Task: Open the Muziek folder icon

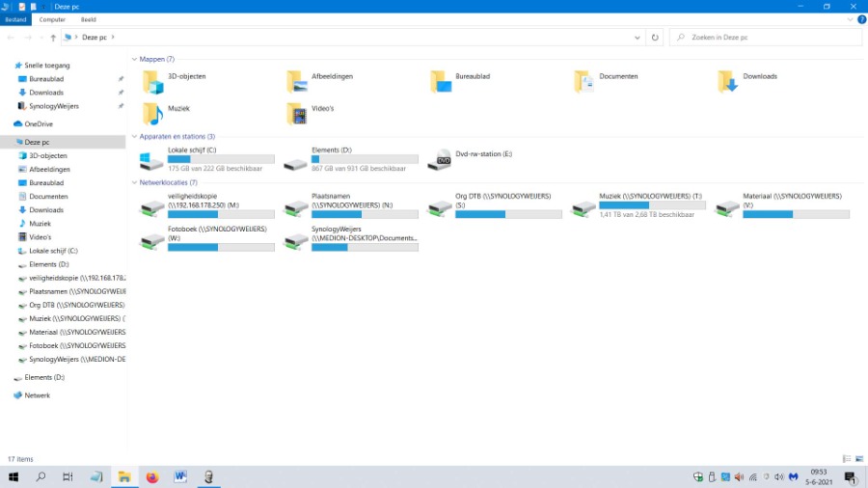Action: [152, 114]
